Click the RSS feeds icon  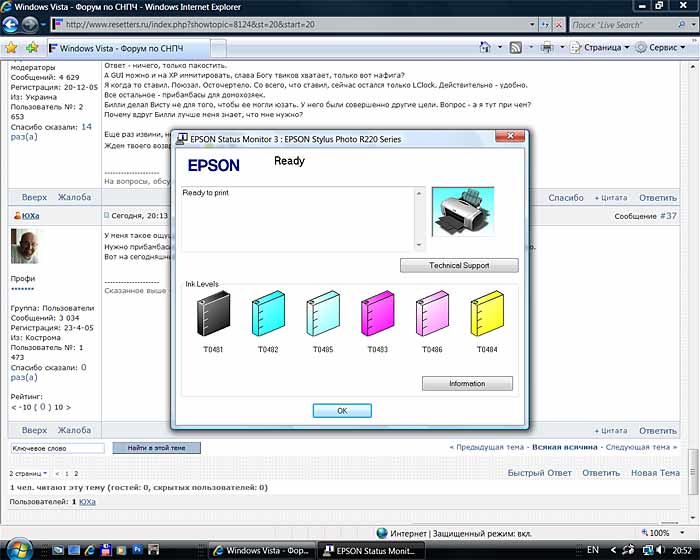[x=516, y=47]
